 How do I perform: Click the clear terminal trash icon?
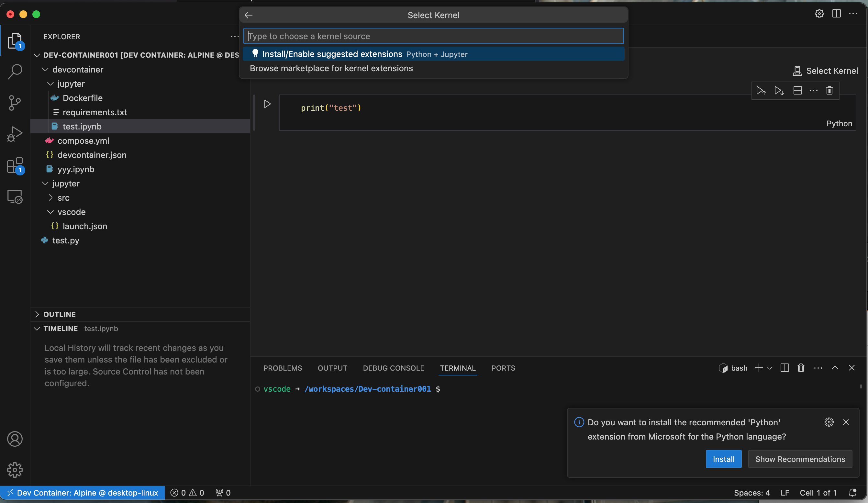coord(800,367)
